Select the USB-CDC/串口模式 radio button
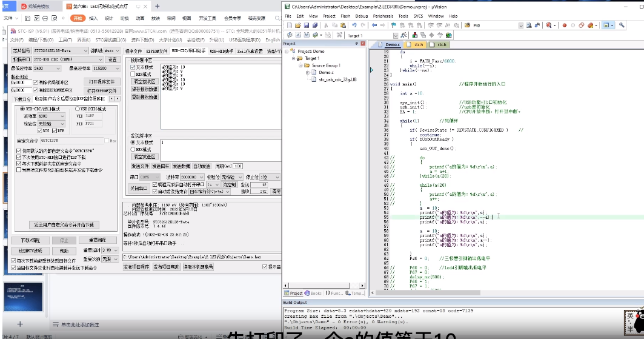This screenshot has width=644, height=339. tap(22, 109)
